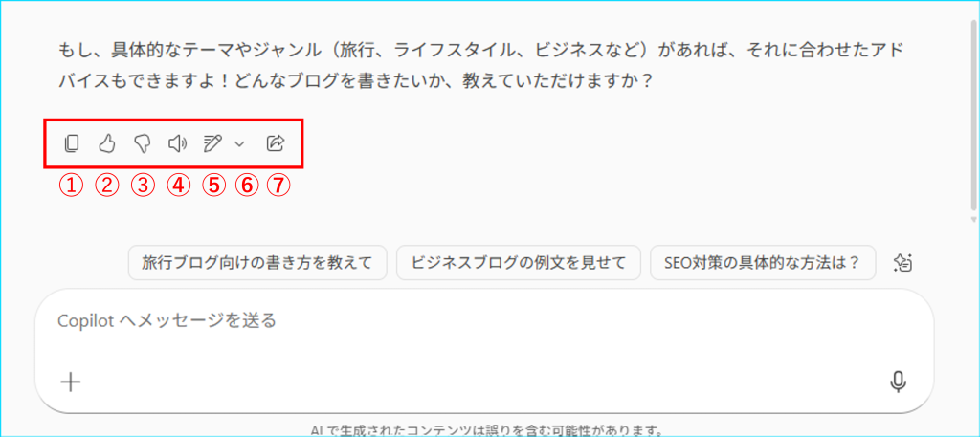Image resolution: width=980 pixels, height=437 pixels.
Task: Click the vertical scrollbar track
Action: (x=973, y=113)
